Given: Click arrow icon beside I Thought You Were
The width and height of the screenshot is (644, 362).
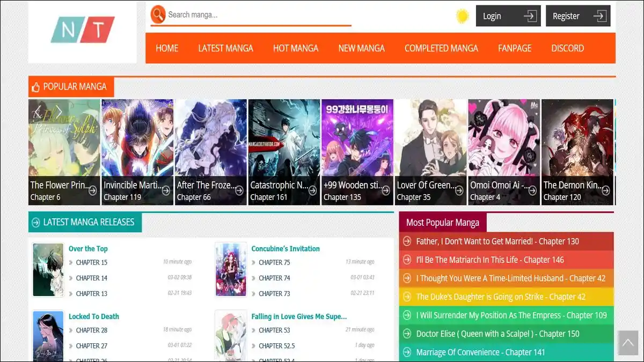Looking at the screenshot, I should tap(407, 278).
